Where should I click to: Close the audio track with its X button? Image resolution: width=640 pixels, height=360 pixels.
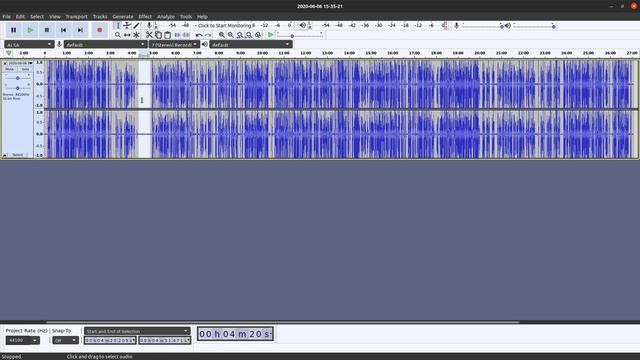5,63
